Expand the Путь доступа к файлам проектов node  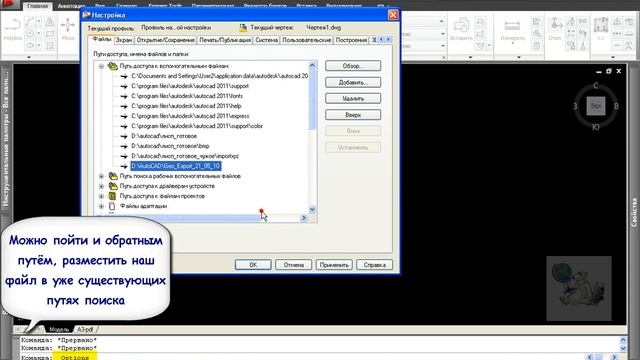pyautogui.click(x=101, y=196)
